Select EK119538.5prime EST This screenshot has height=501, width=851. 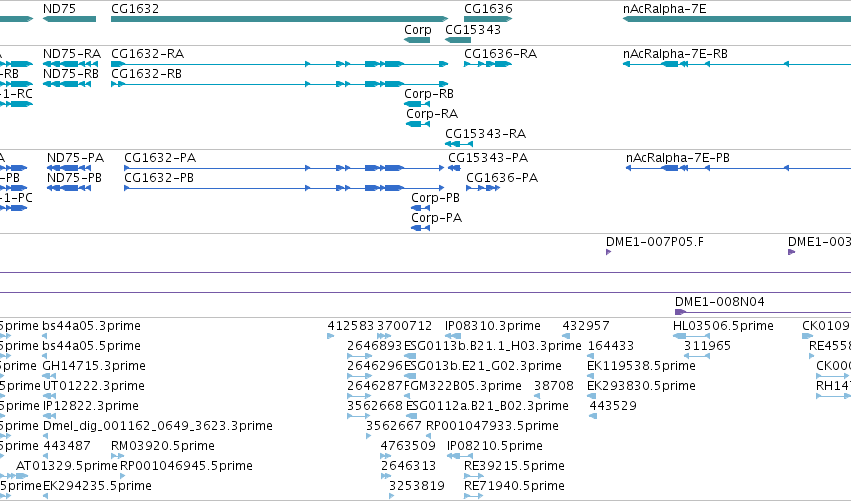(591, 376)
